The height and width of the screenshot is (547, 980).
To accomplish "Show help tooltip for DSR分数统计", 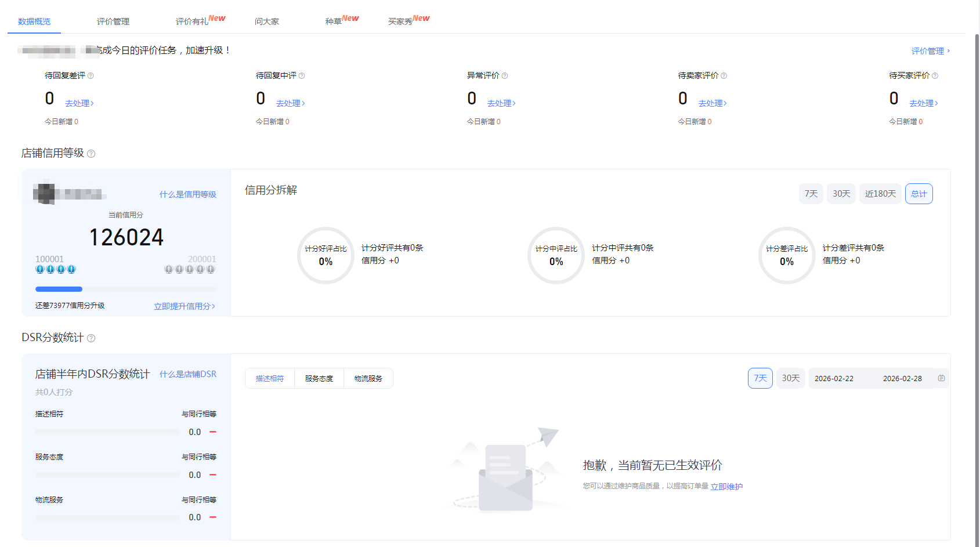I will point(91,338).
